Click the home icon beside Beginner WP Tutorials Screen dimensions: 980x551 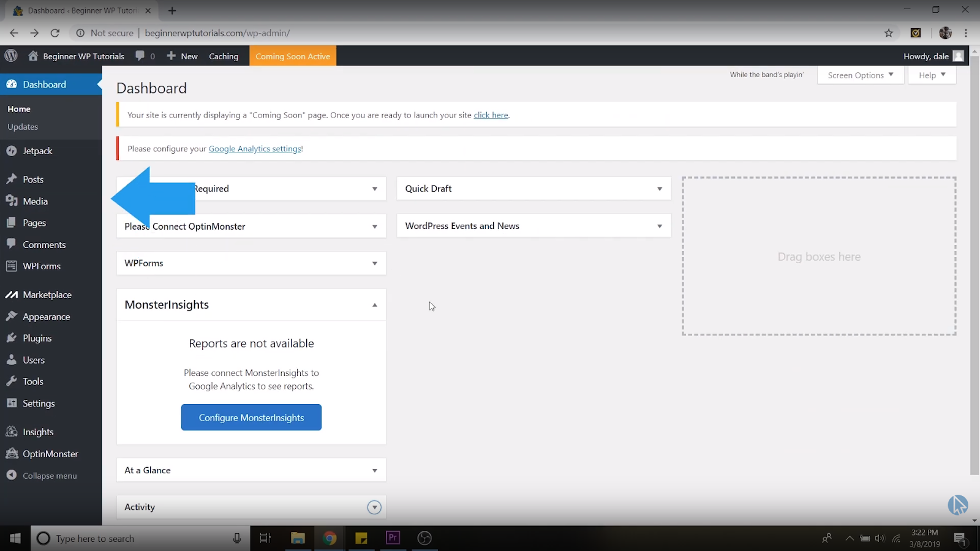[33, 56]
